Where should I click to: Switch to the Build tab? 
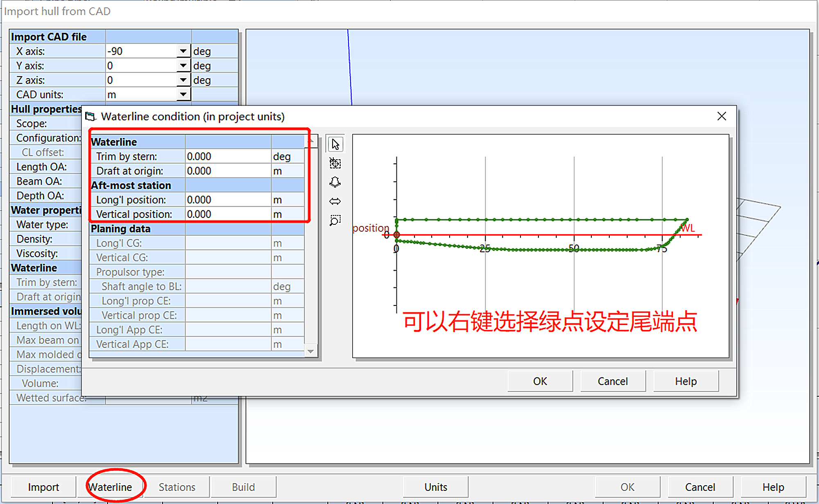pyautogui.click(x=243, y=487)
